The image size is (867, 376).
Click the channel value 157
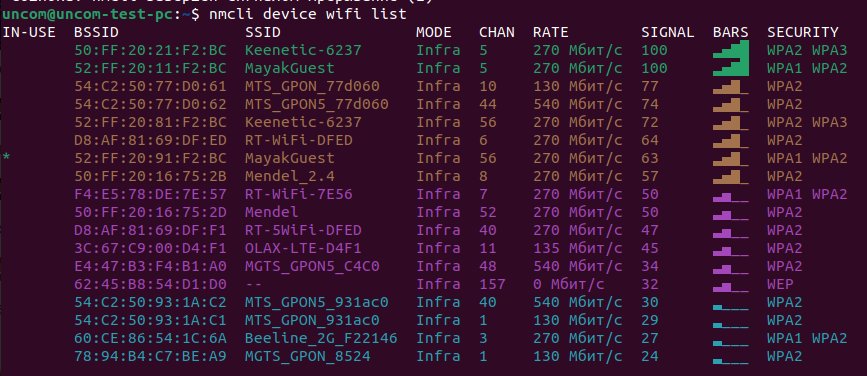coord(492,284)
